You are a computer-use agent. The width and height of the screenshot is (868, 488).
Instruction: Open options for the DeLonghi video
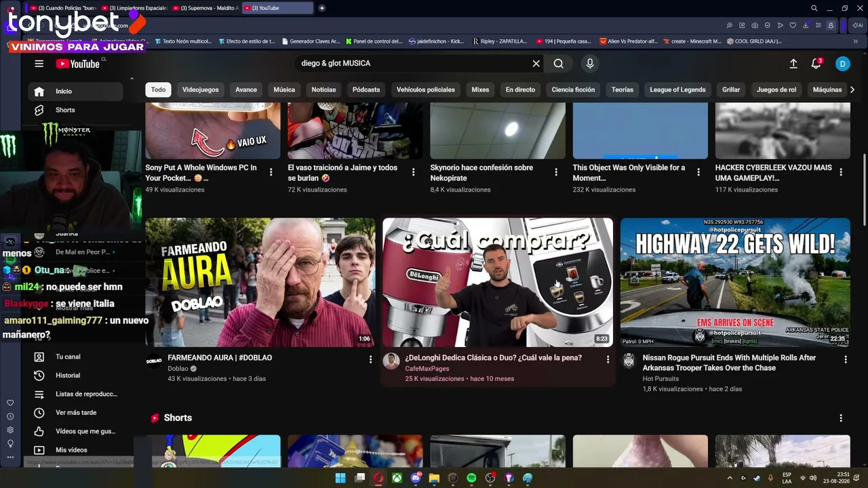[608, 359]
